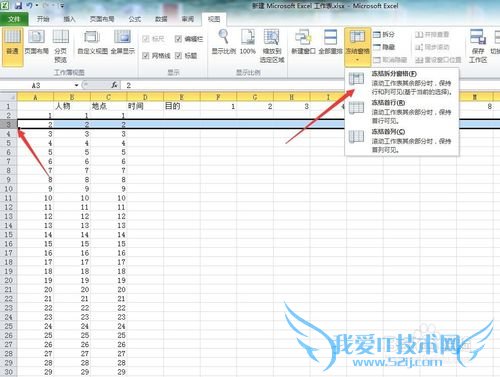Screen dimensions: 500x377
Task: Click Synchronous Scrolling (同步滚动)
Action: (x=432, y=47)
